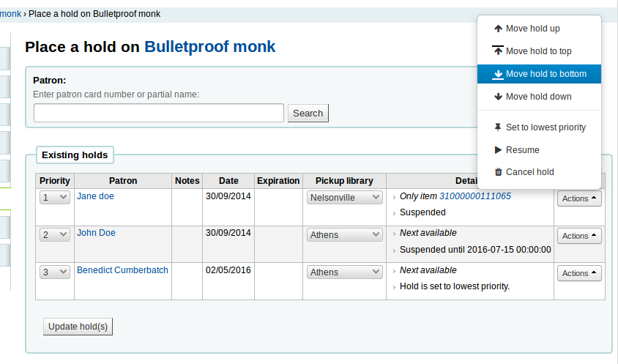618x364 pixels.
Task: Open the Bulletproof monk title link
Action: tap(209, 47)
